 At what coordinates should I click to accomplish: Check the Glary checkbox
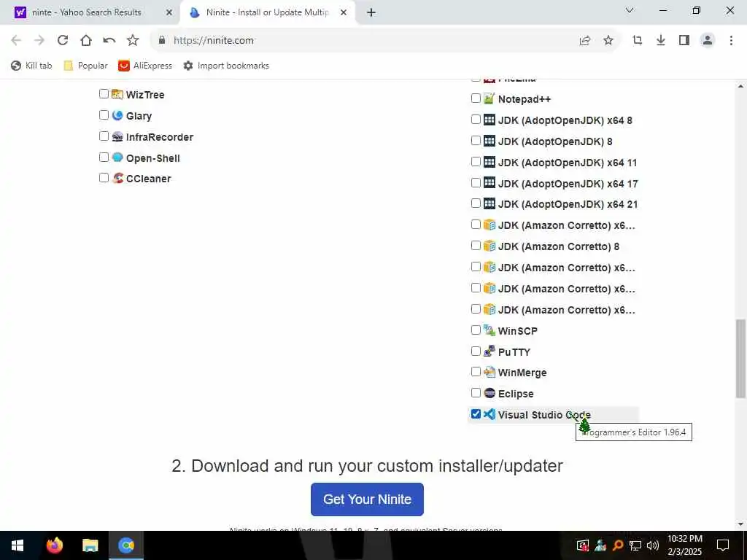[104, 114]
